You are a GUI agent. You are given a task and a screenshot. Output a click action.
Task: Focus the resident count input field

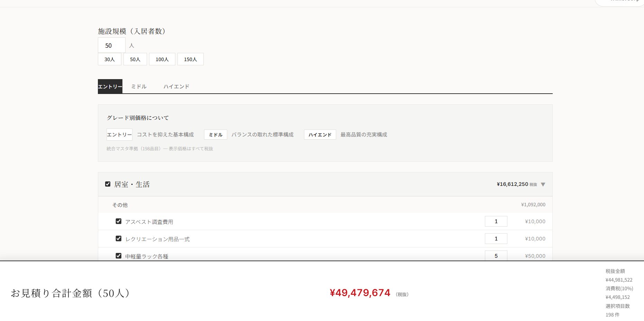click(112, 45)
